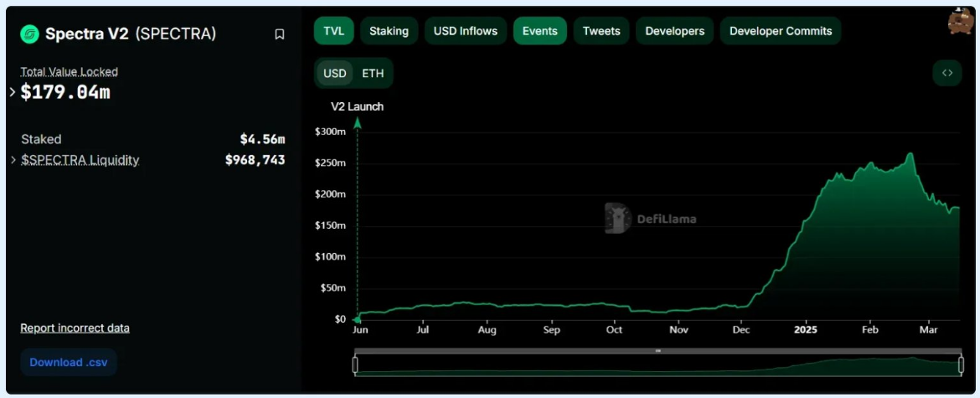Click the right handle of range slider
The height and width of the screenshot is (398, 980).
962,365
